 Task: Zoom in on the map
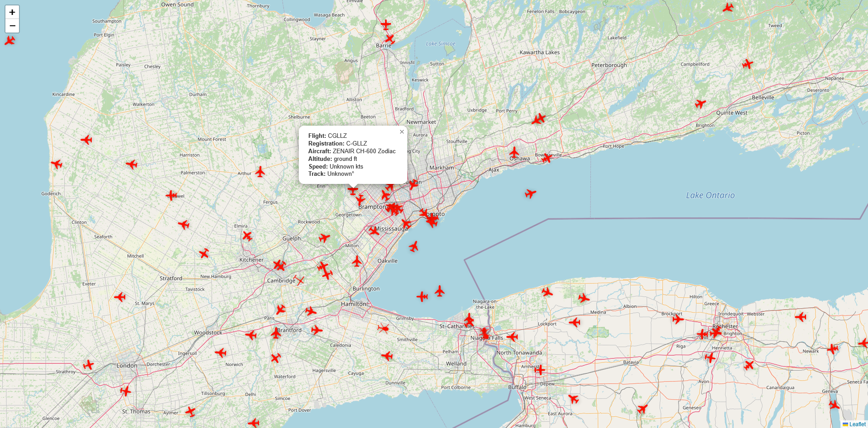click(x=12, y=12)
